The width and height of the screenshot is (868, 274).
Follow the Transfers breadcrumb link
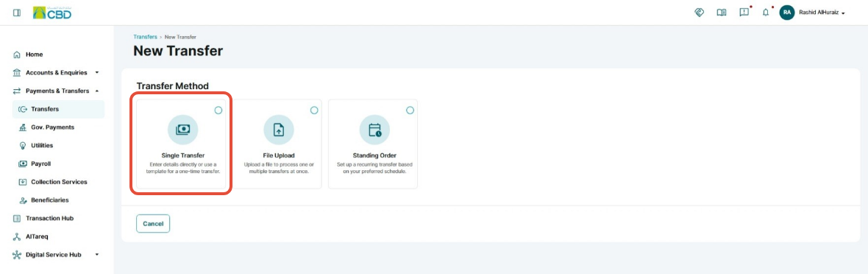pyautogui.click(x=145, y=37)
